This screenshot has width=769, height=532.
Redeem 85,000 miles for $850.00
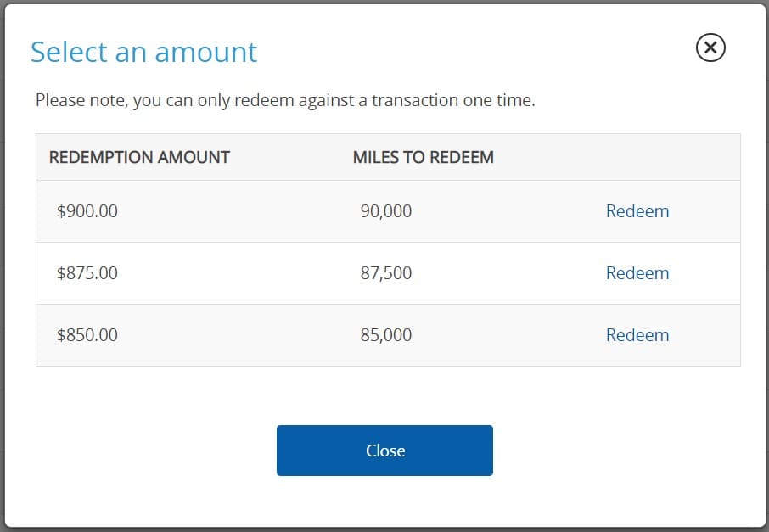637,335
